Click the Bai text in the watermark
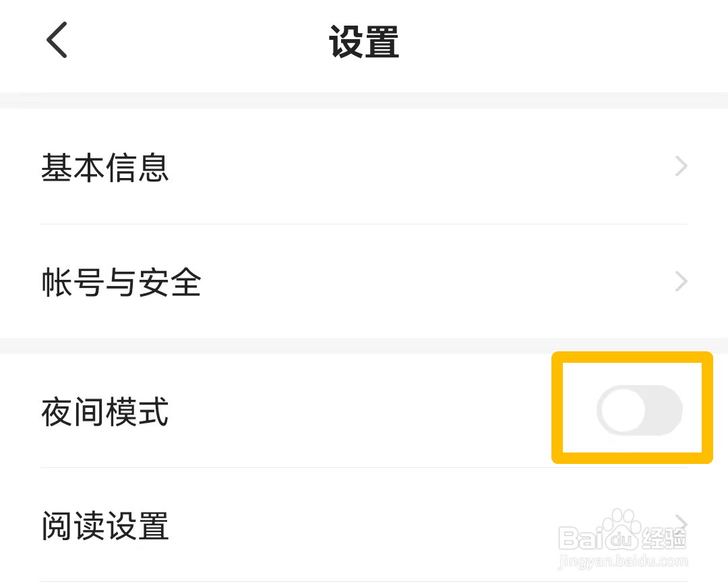The image size is (728, 586). (578, 538)
